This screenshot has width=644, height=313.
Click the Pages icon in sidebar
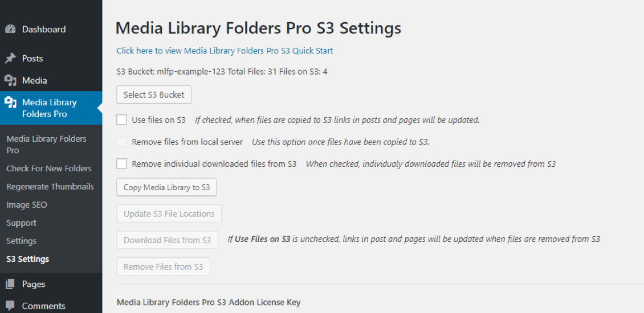10,284
